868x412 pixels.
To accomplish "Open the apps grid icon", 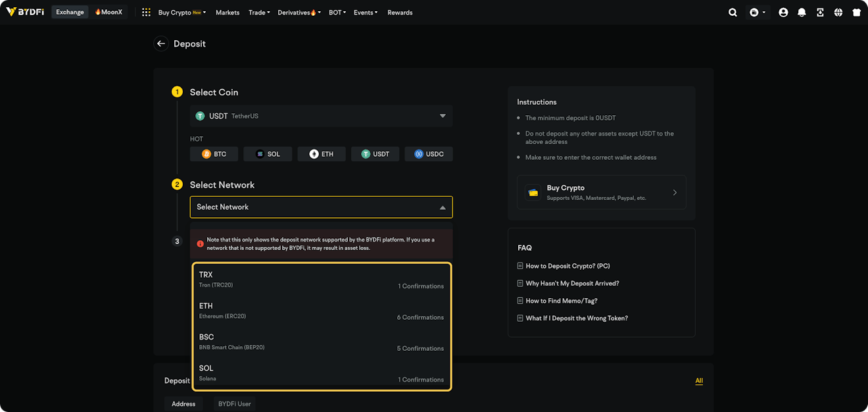I will click(x=146, y=13).
